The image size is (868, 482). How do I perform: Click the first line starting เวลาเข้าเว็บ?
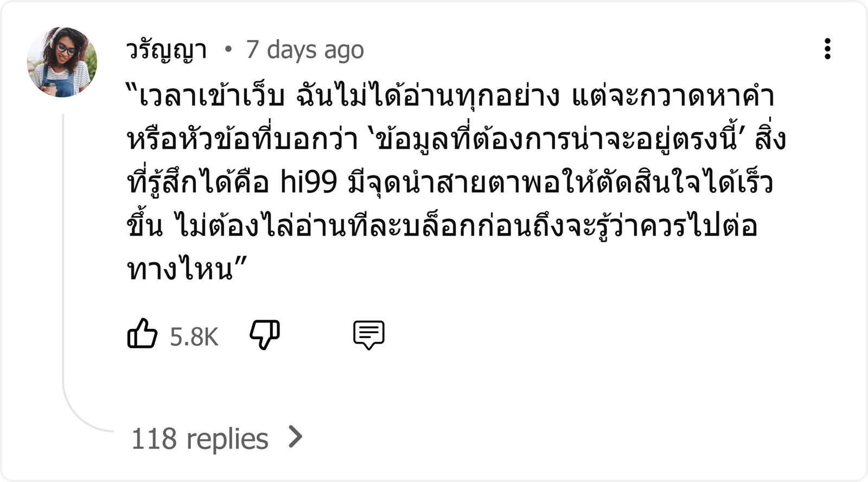point(450,96)
